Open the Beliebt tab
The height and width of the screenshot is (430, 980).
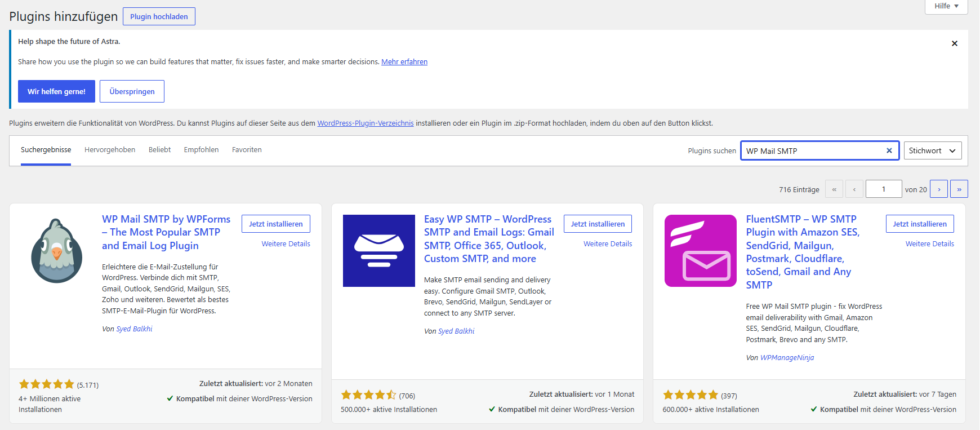pyautogui.click(x=159, y=150)
